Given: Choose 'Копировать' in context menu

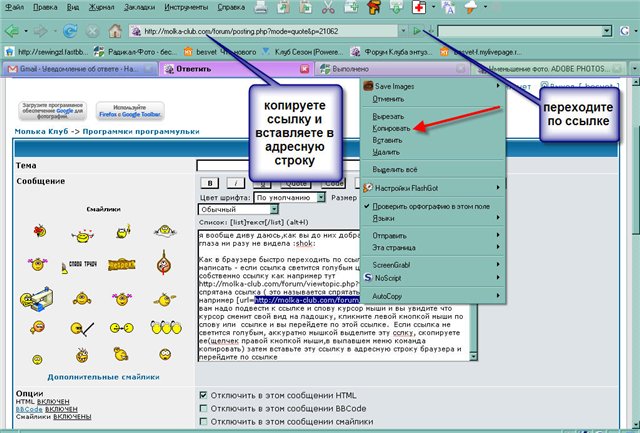Looking at the screenshot, I should [391, 128].
